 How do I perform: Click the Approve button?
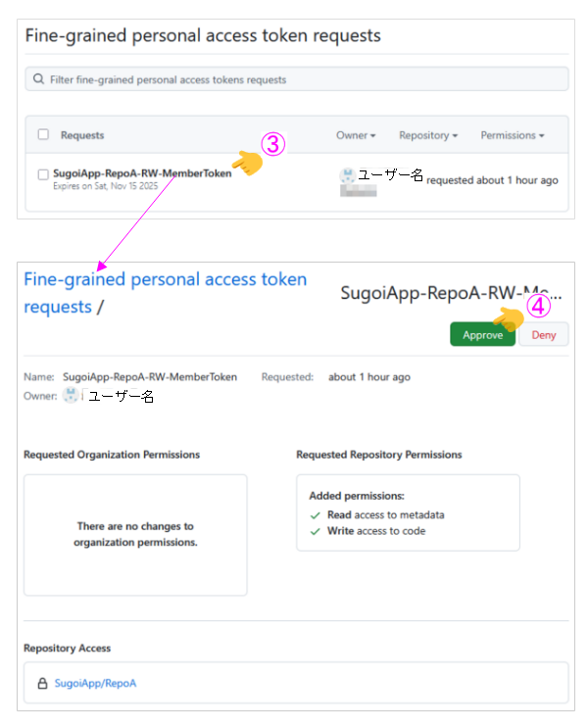tap(482, 335)
